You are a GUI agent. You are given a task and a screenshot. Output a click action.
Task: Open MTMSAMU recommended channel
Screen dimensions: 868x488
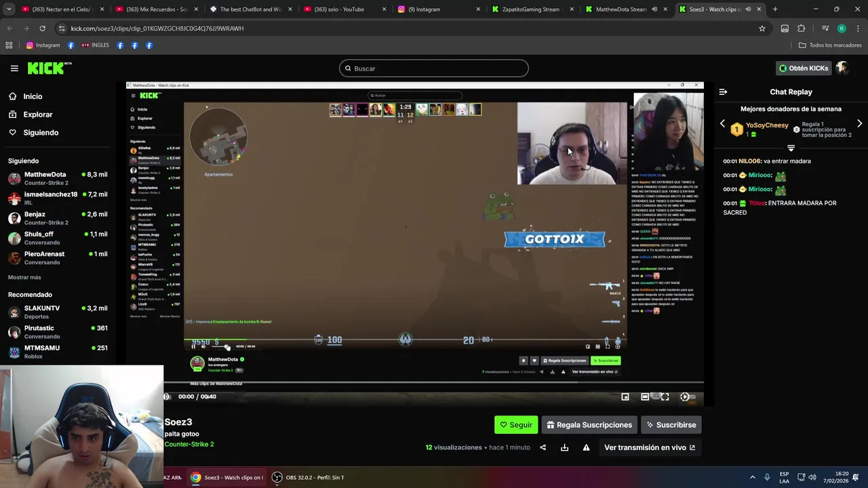58,351
